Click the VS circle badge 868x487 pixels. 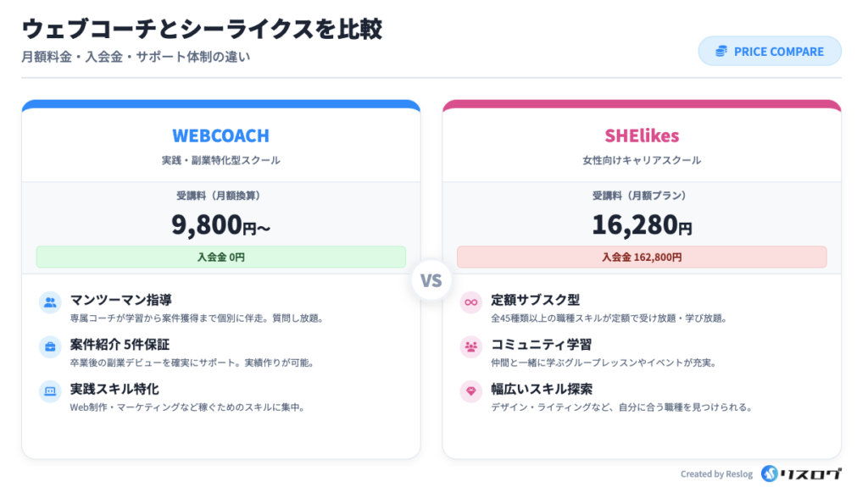tap(431, 280)
